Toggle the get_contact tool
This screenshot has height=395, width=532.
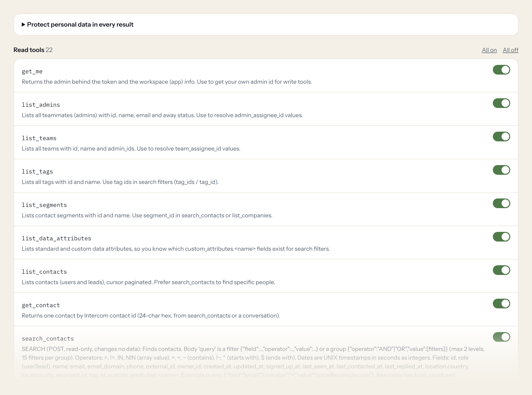[501, 304]
